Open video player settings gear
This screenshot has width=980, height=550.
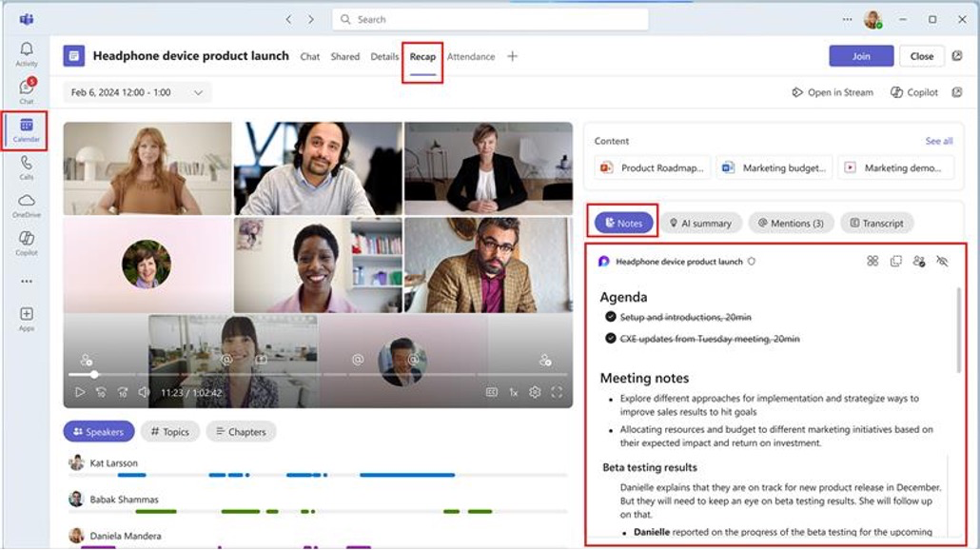(x=535, y=392)
